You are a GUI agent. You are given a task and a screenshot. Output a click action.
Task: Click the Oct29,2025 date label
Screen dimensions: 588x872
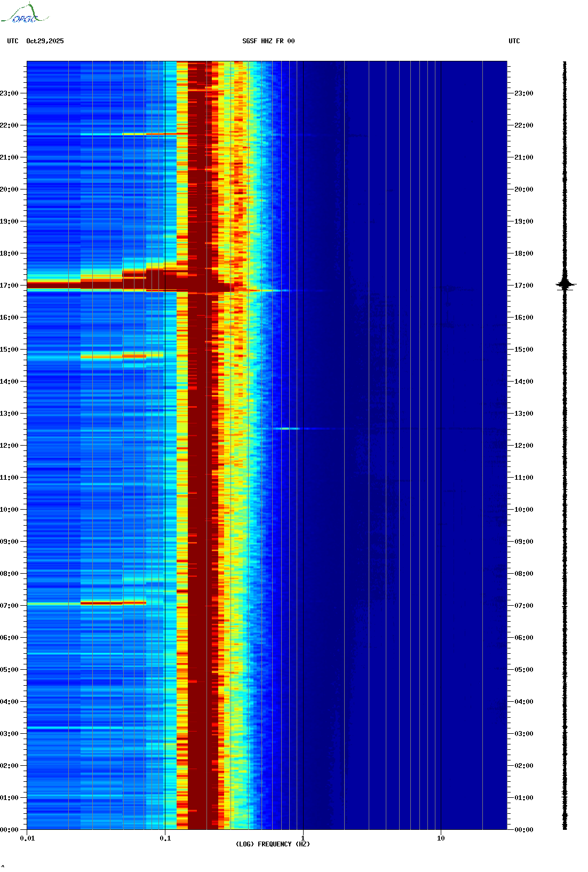click(45, 41)
